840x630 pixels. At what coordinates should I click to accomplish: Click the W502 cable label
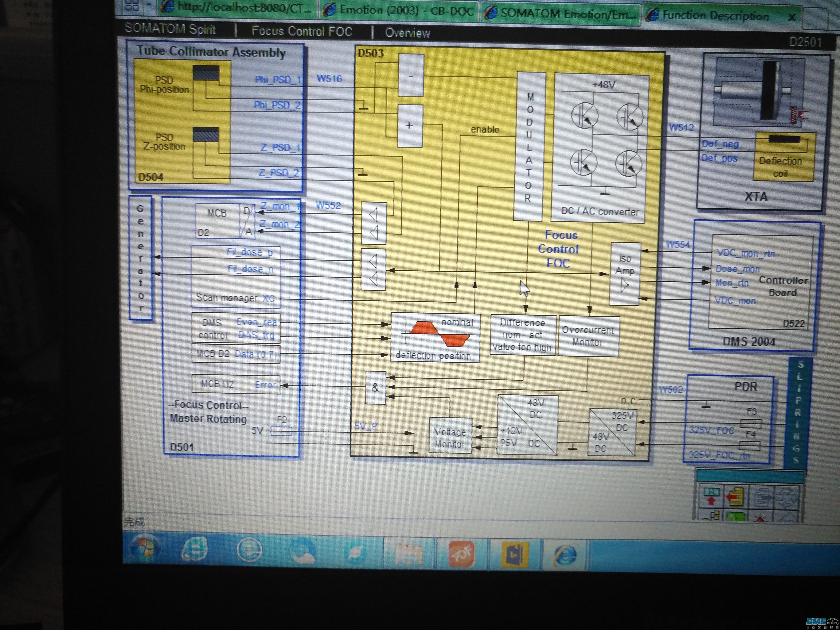pos(671,389)
